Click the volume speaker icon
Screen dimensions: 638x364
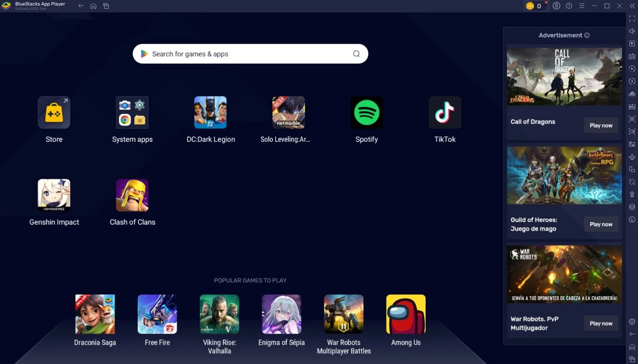click(632, 31)
